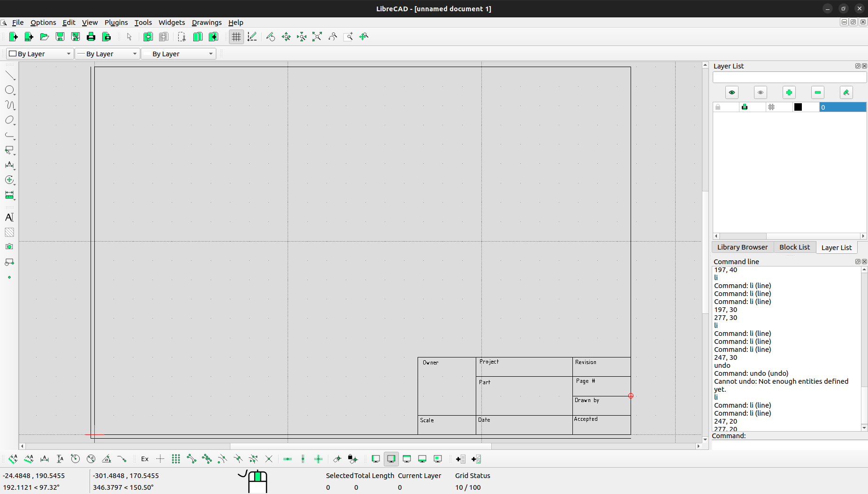
Task: Expand the Polyline tools in left sidebar
Action: (x=10, y=135)
